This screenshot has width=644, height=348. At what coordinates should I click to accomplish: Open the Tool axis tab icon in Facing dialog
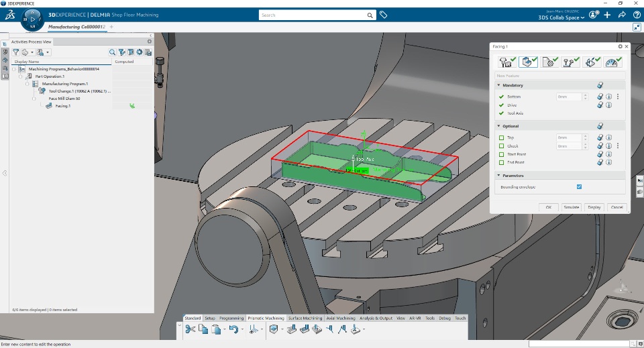pos(592,62)
